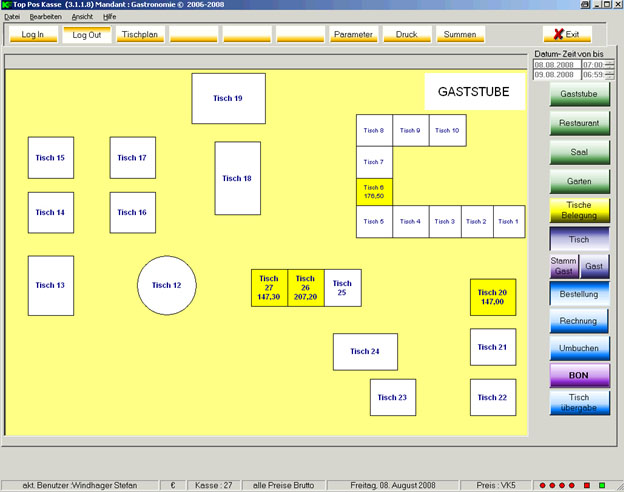Select round table Tisch 12
The width and height of the screenshot is (624, 492).
coord(166,285)
